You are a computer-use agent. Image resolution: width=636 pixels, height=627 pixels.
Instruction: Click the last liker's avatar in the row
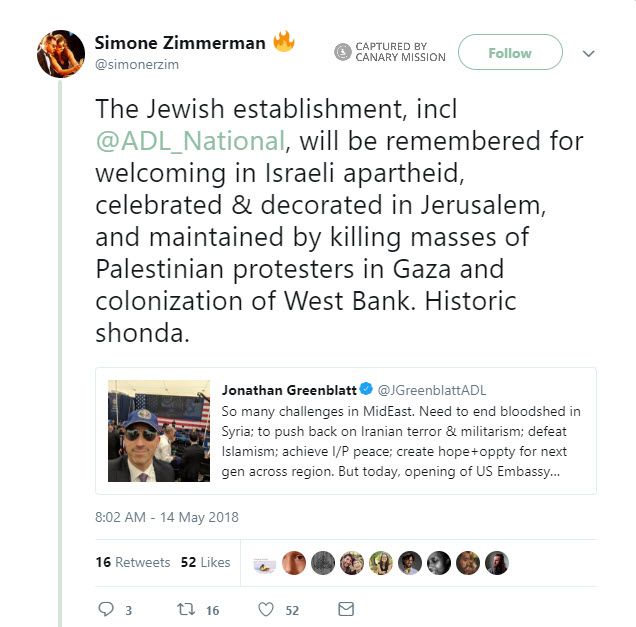pyautogui.click(x=497, y=562)
